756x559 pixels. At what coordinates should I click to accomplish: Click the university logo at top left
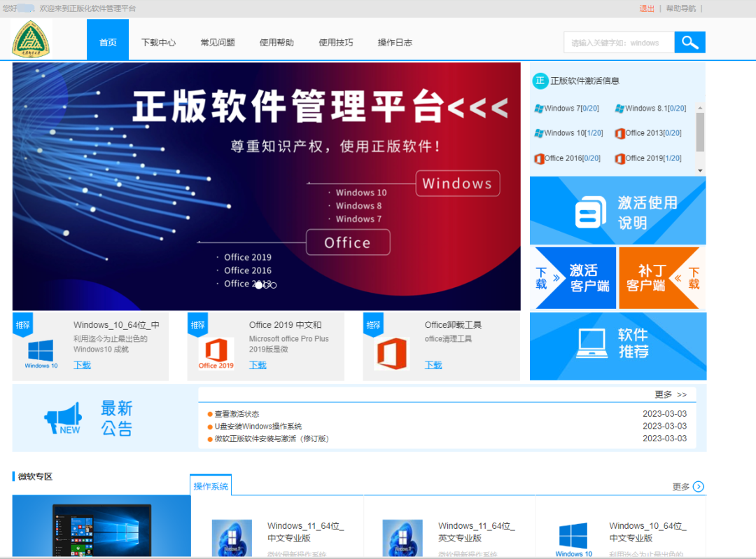31,37
